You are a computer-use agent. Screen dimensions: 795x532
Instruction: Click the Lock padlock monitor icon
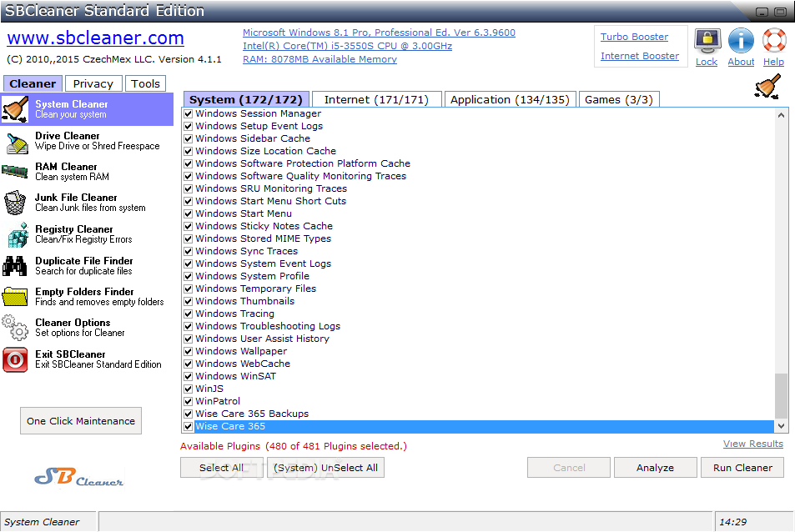(x=707, y=41)
